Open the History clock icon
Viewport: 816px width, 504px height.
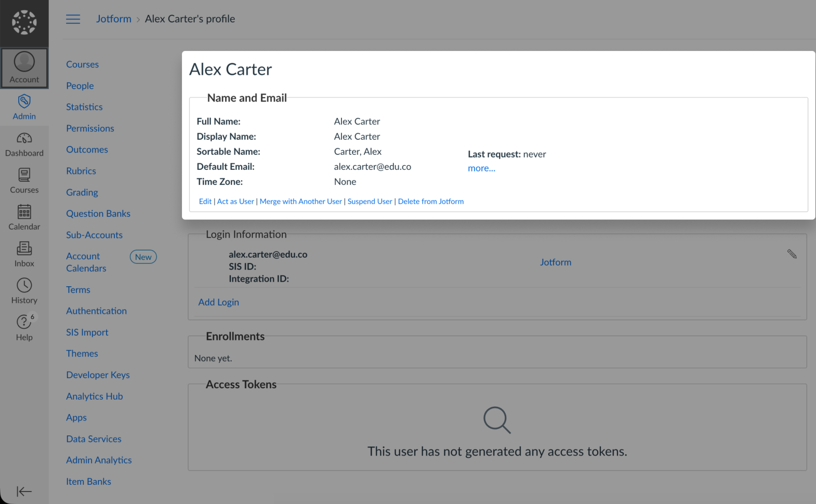pos(24,291)
